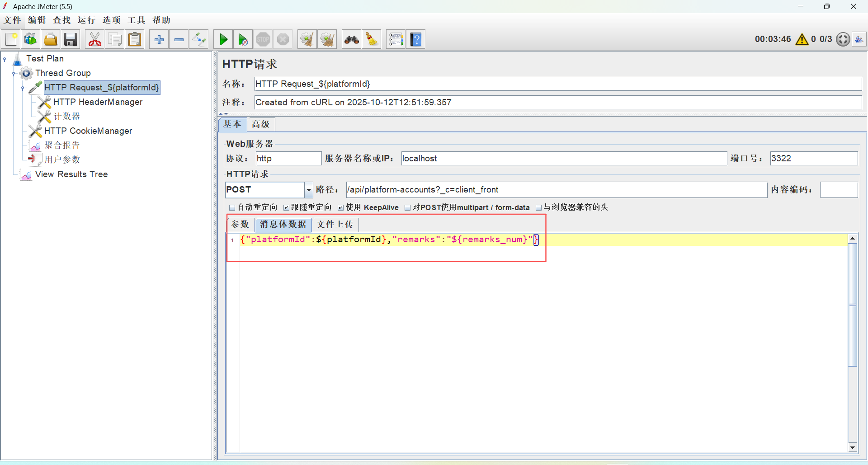
Task: Select the 用户参数 tree item
Action: [62, 160]
